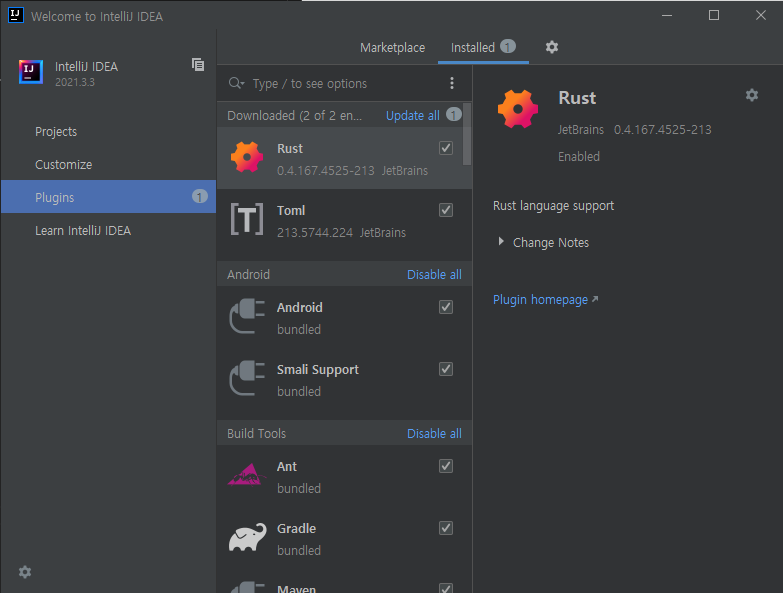This screenshot has height=593, width=783.
Task: Click the Toml plugin bracket icon
Action: click(247, 219)
